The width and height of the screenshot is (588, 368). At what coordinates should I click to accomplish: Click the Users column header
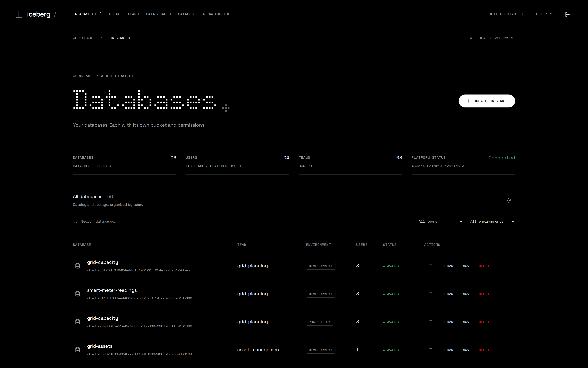coord(362,245)
